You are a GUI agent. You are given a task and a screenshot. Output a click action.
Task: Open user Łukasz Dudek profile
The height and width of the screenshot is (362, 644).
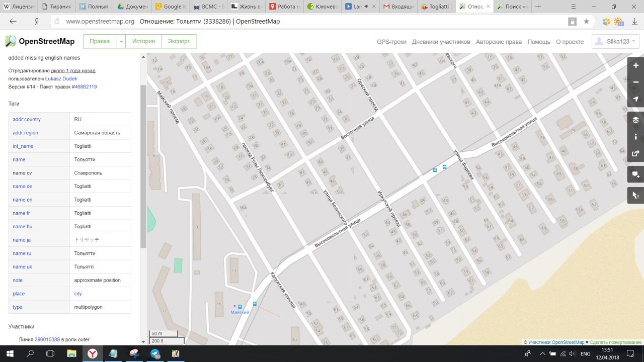61,79
